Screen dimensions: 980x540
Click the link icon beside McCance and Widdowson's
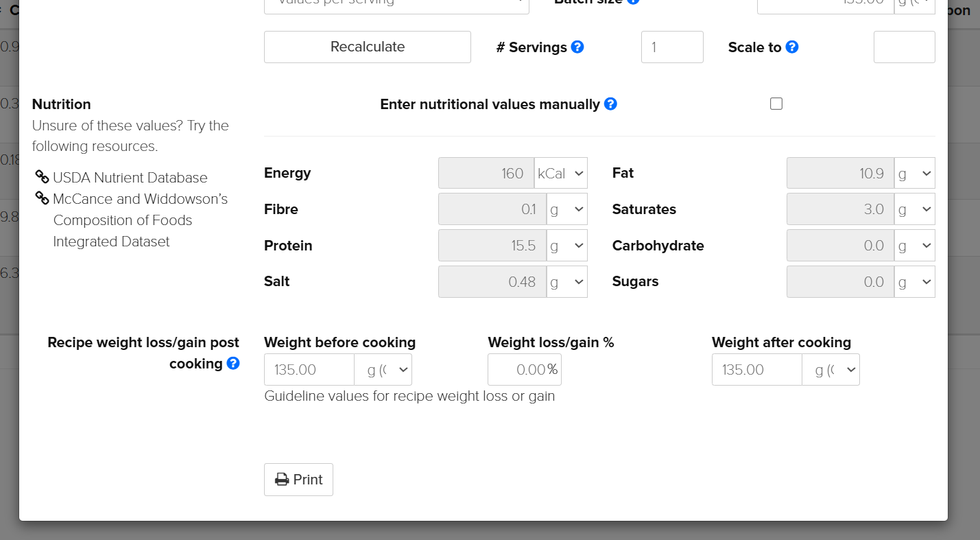tap(42, 198)
